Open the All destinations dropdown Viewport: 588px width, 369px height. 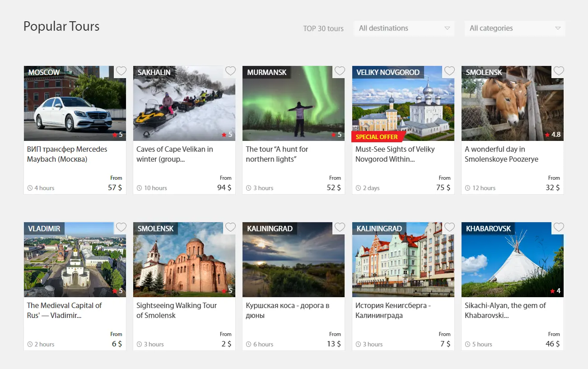click(404, 28)
